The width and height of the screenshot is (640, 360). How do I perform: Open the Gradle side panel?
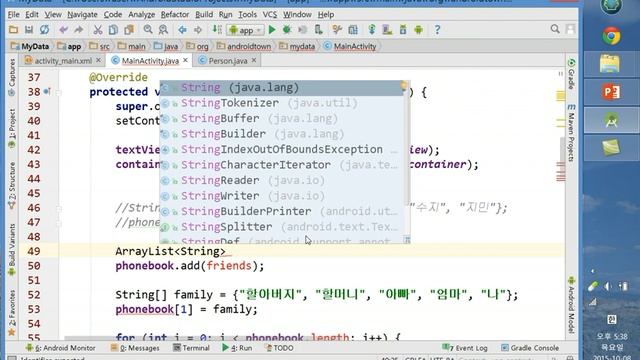pyautogui.click(x=571, y=73)
